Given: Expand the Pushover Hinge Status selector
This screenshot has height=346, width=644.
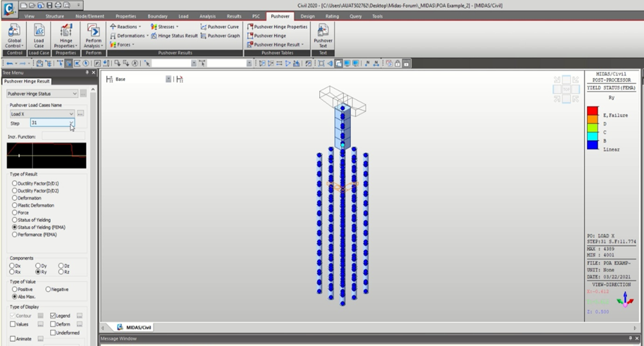Looking at the screenshot, I should tap(75, 94).
